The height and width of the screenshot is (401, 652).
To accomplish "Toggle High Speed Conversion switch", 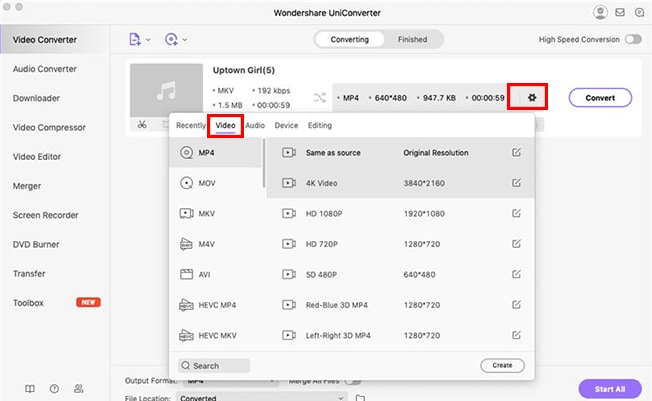I will [633, 39].
